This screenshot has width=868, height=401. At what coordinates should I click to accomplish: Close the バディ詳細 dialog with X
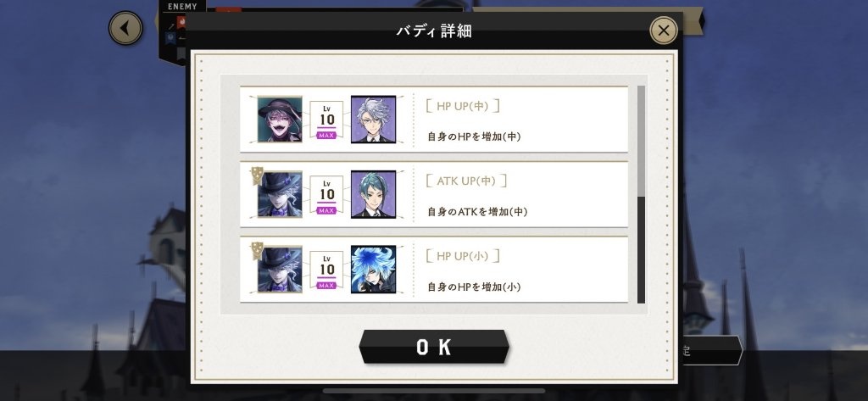(663, 31)
